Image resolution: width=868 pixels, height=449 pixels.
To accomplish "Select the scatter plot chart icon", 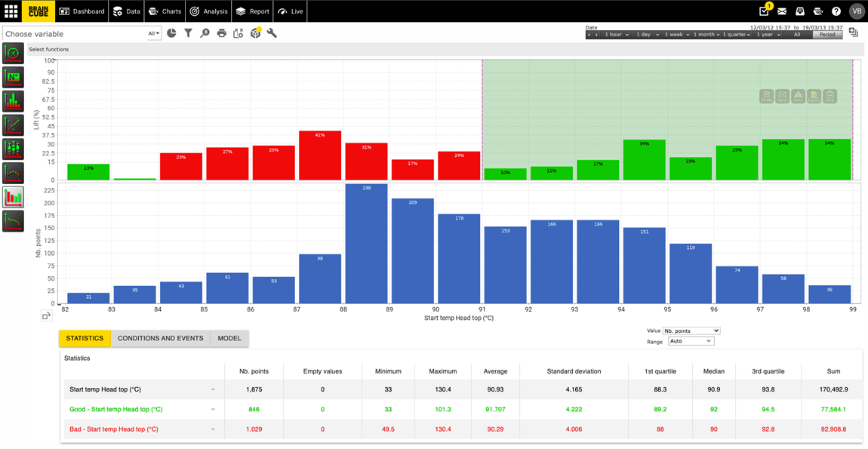I will coord(13,125).
